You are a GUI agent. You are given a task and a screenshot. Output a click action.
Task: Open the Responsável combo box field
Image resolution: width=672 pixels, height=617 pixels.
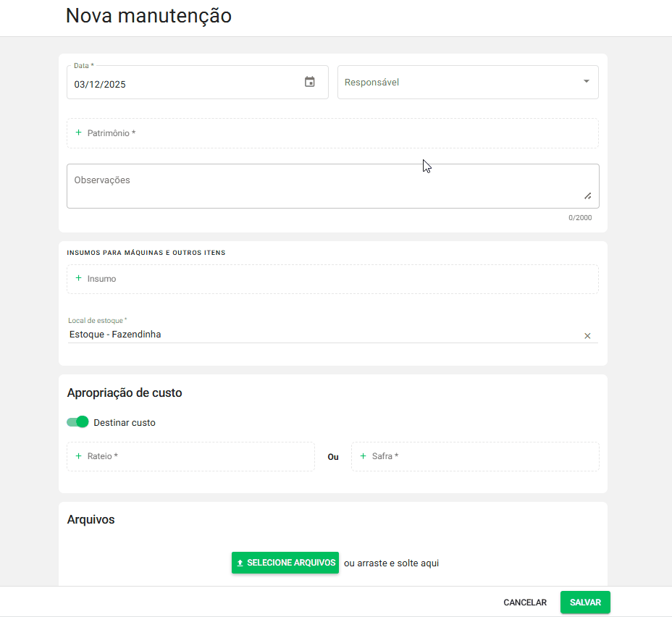click(x=456, y=83)
